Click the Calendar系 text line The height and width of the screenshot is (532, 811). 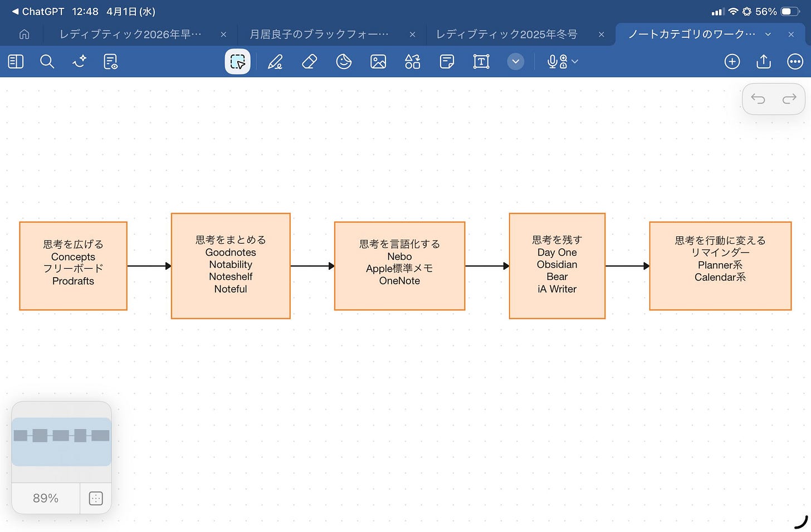click(x=720, y=277)
